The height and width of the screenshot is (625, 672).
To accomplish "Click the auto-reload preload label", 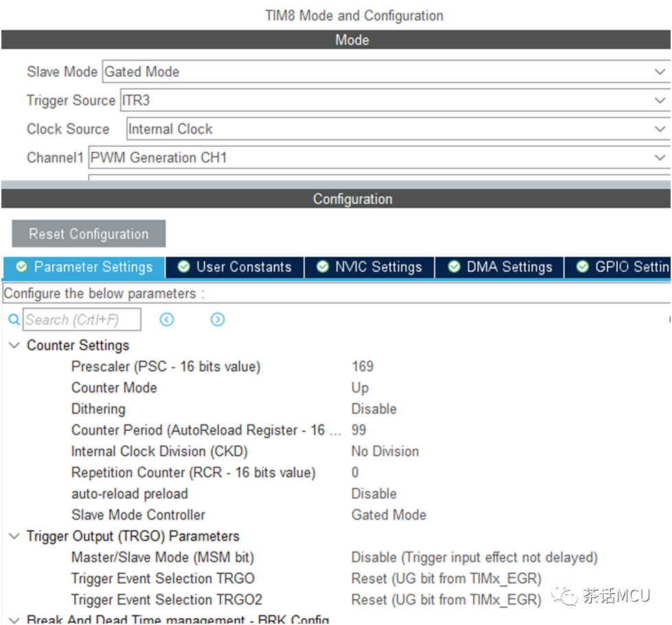I will (x=130, y=493).
